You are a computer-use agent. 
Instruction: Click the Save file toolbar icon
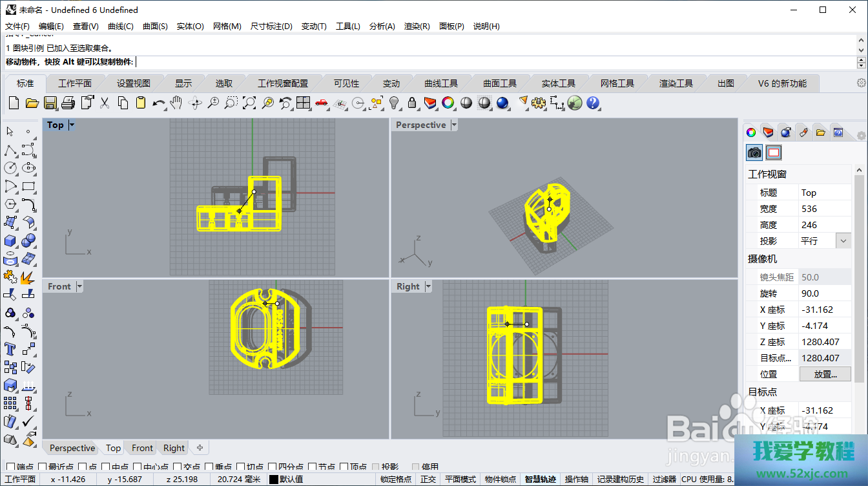[50, 103]
